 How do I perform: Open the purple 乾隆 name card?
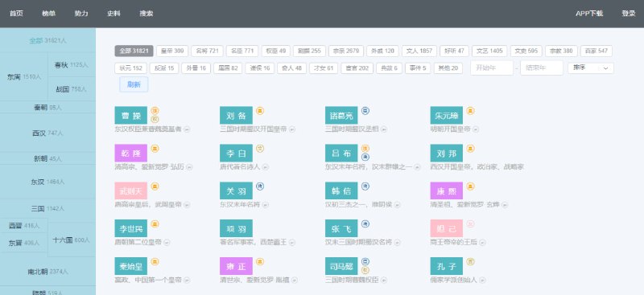click(131, 153)
